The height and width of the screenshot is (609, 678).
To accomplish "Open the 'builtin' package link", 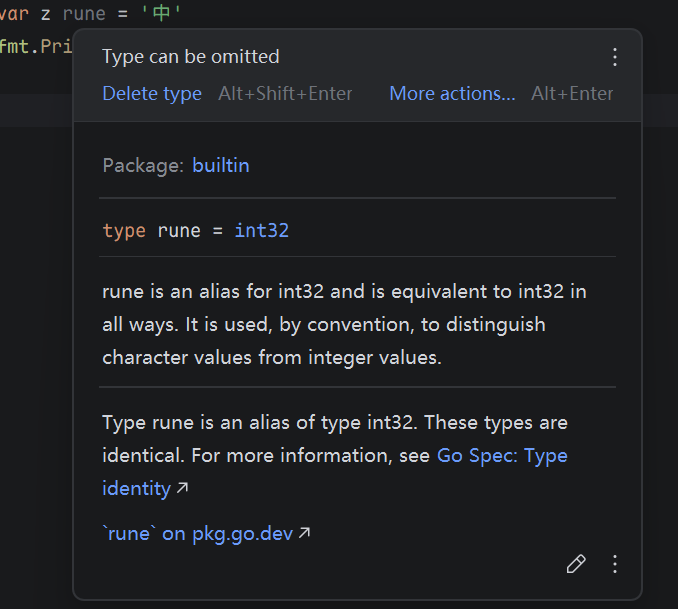I will point(221,165).
